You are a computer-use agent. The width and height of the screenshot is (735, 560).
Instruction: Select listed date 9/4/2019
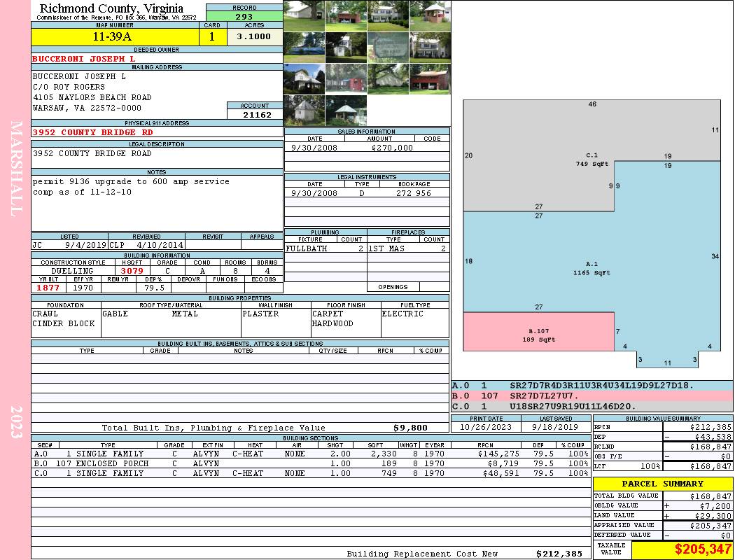(86, 245)
